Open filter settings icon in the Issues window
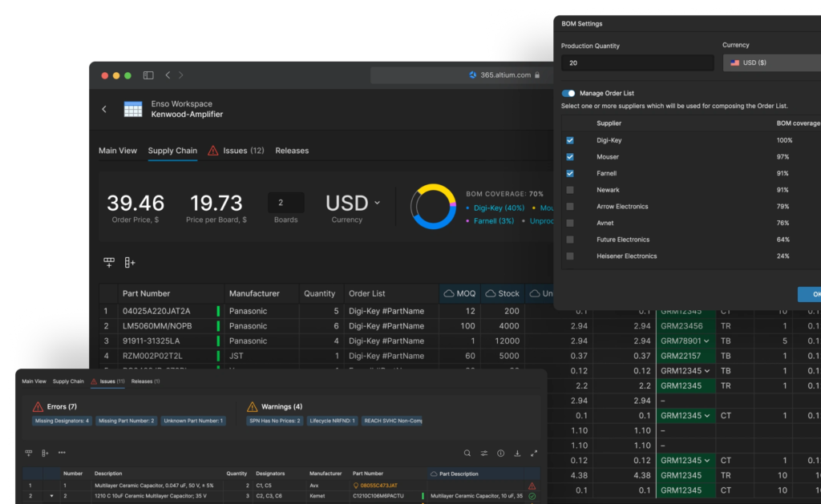 coord(483,454)
